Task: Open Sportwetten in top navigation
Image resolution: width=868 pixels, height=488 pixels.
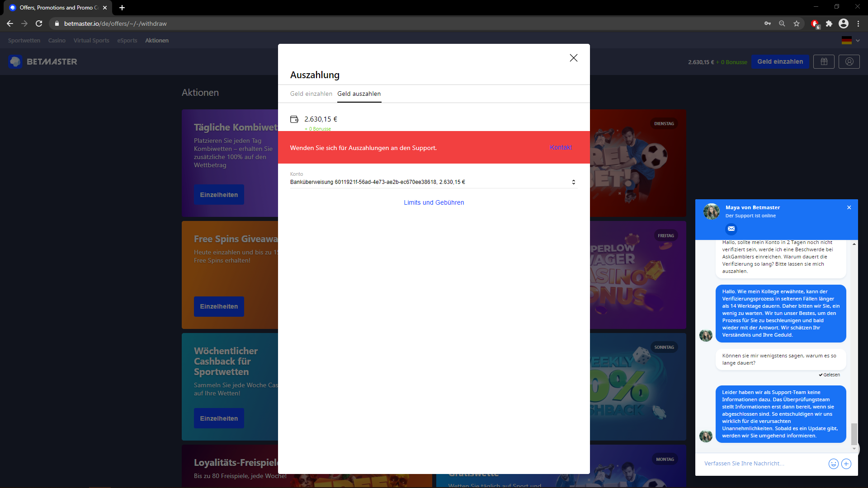Action: (x=24, y=40)
